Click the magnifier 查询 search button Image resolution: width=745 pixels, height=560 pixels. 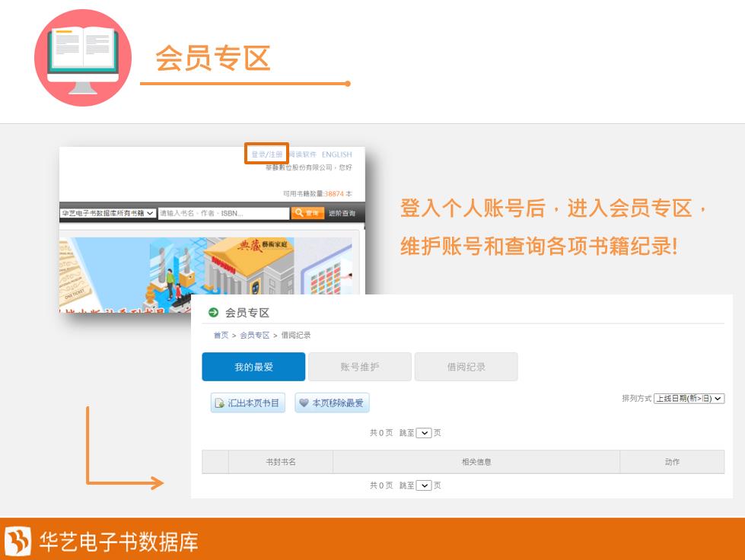point(307,214)
